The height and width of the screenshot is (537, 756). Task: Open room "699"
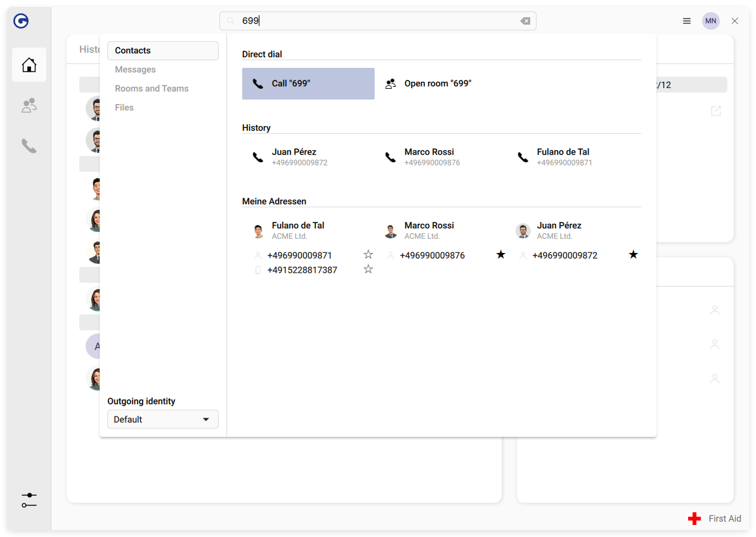(438, 84)
